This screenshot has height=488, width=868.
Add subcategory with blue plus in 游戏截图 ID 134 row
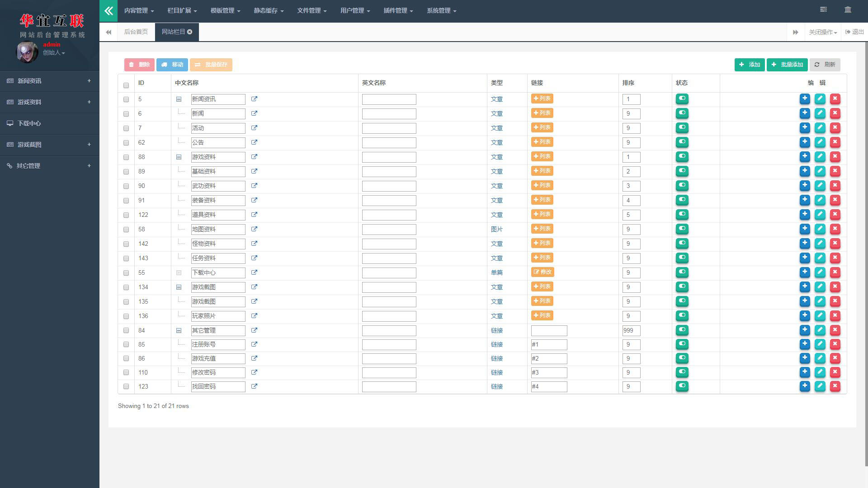pyautogui.click(x=805, y=286)
